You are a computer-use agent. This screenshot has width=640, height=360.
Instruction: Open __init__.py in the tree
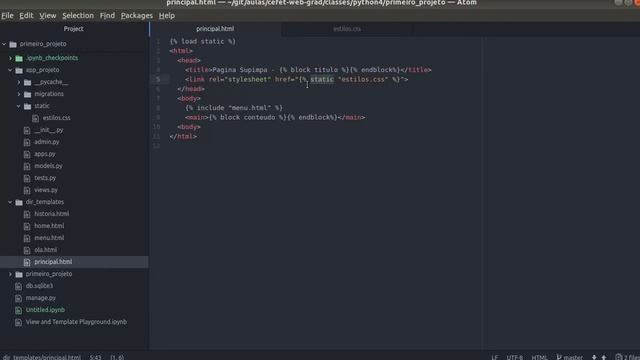point(49,130)
